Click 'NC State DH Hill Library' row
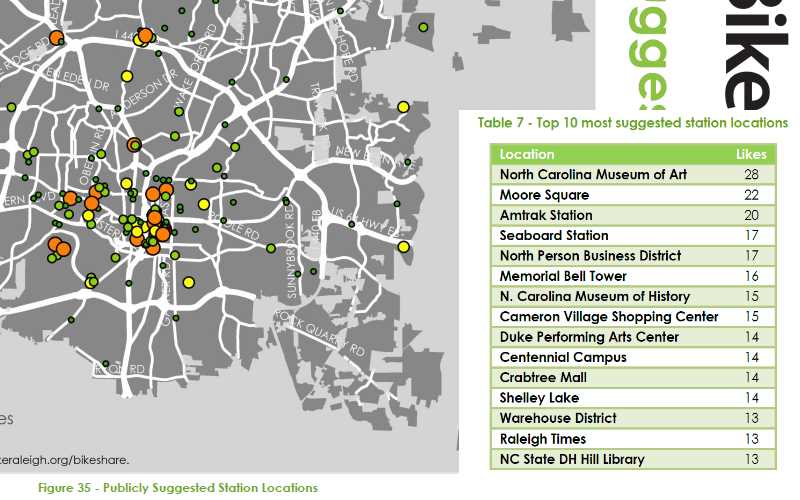This screenshot has height=500, width=800. (633, 459)
